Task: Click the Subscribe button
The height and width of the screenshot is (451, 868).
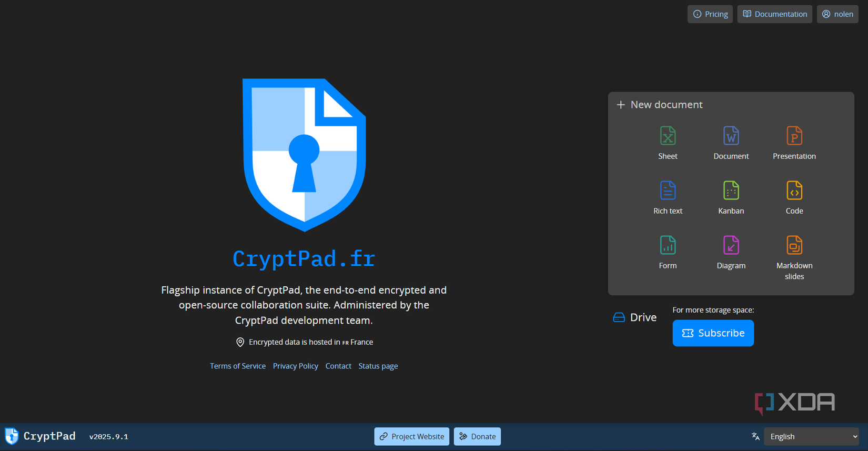Action: pyautogui.click(x=713, y=333)
